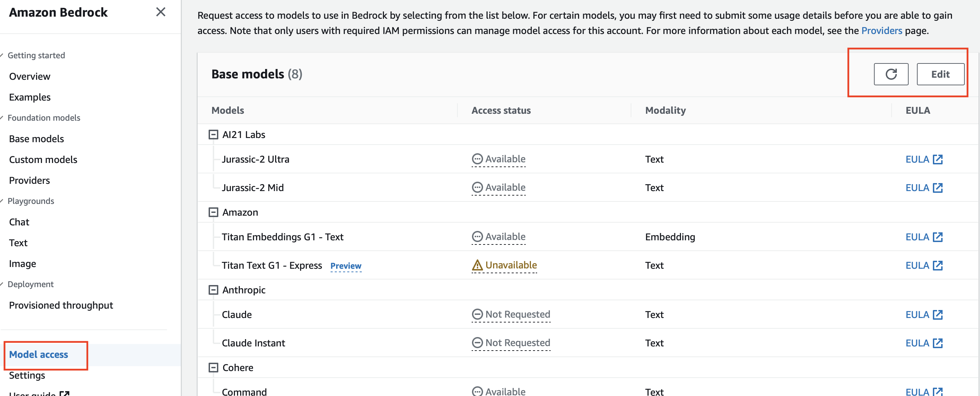Open EULA link for Jurassic-2 Mid

924,188
